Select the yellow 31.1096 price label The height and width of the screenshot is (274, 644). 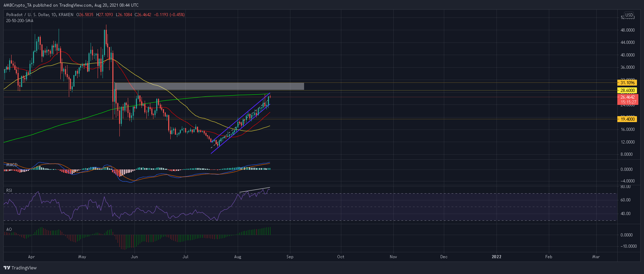click(x=627, y=83)
